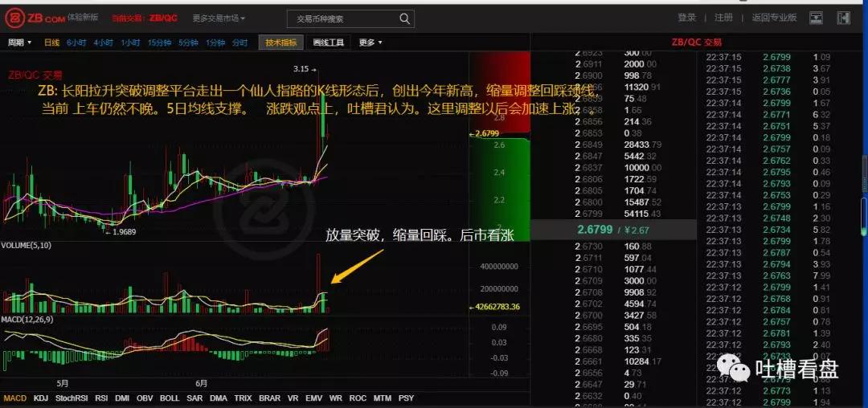Select the RSI indicator tab
Viewport: 868px width, 408px height.
click(101, 398)
